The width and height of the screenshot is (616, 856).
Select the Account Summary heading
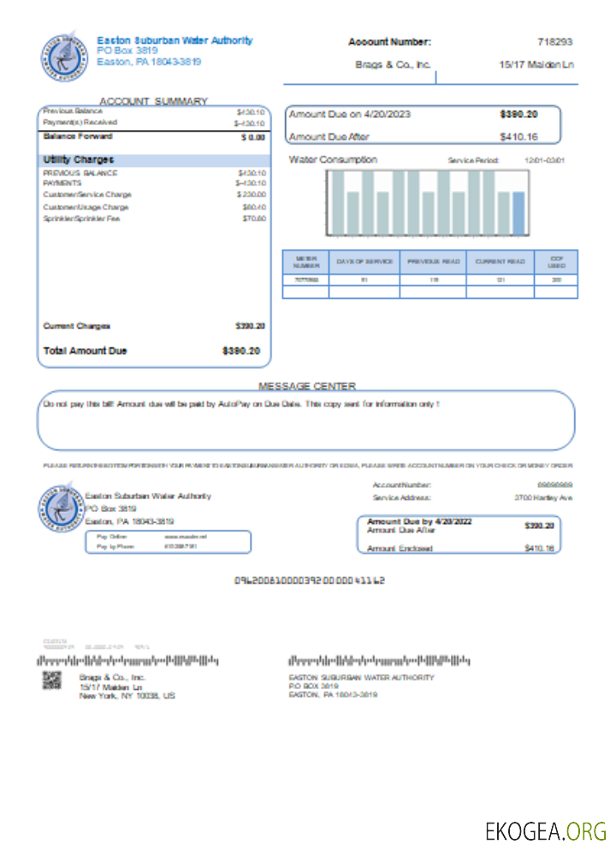pyautogui.click(x=153, y=101)
